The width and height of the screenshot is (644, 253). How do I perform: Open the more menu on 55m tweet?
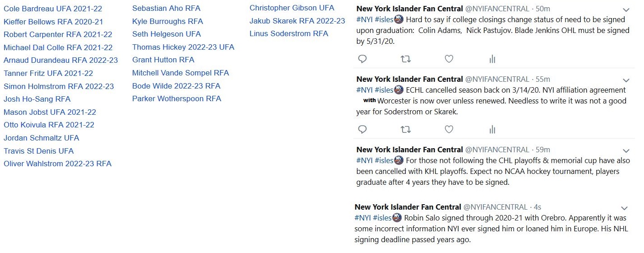click(626, 80)
